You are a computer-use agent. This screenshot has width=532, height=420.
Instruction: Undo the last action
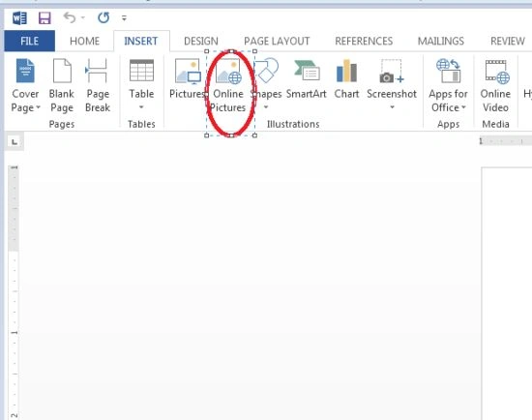[x=70, y=17]
